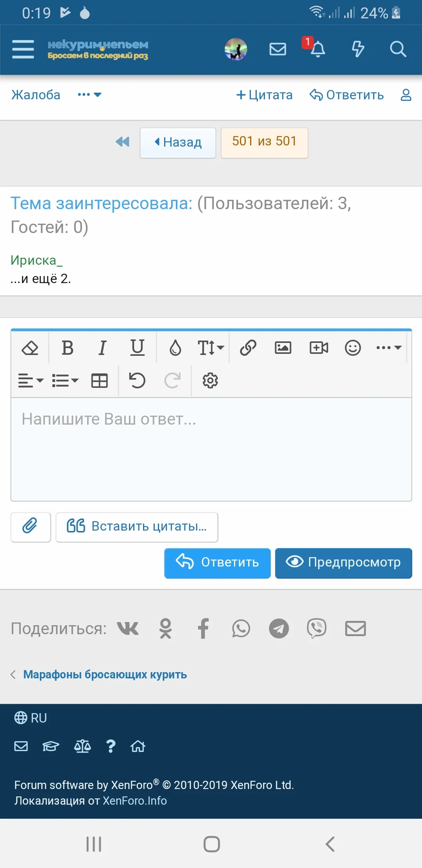Click the Тема заинтересовала heading link

pyautogui.click(x=102, y=203)
